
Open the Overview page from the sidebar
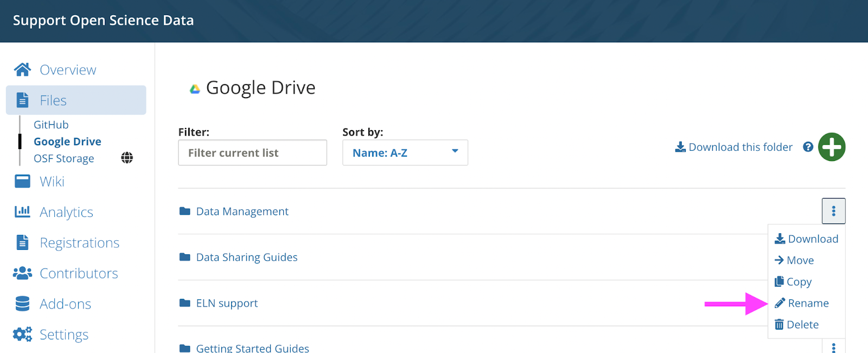68,70
